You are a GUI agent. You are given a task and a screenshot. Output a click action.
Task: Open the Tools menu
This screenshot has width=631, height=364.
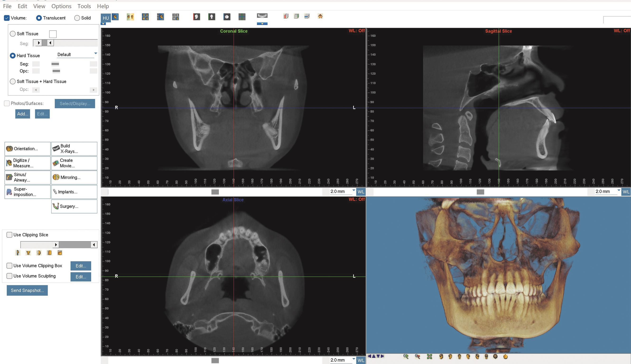click(84, 6)
